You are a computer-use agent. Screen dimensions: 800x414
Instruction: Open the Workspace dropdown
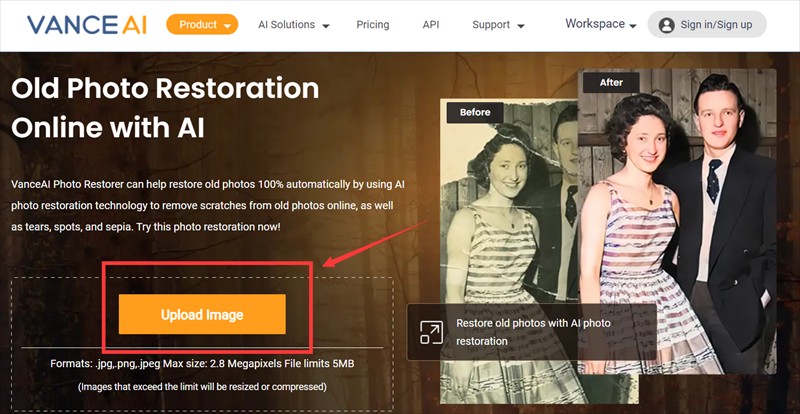click(601, 24)
